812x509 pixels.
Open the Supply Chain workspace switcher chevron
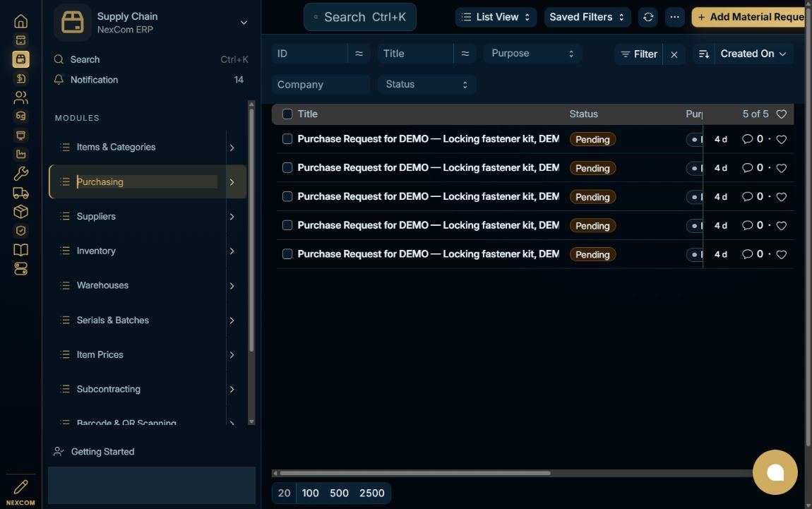coord(244,23)
